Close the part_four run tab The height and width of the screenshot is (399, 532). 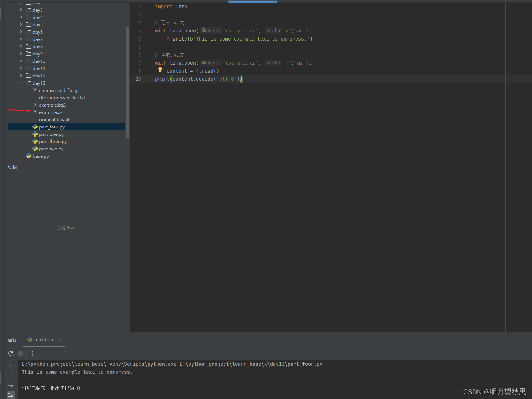59,340
